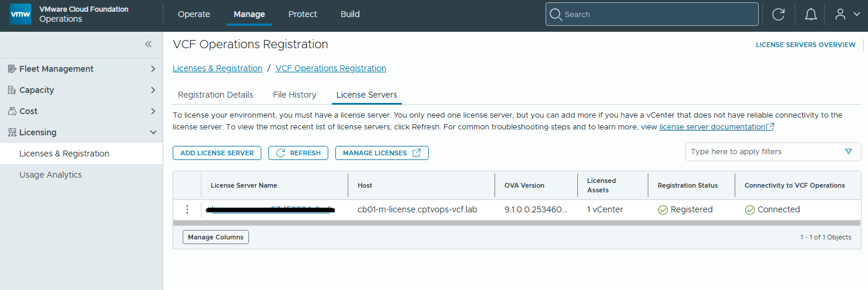This screenshot has width=868, height=290.
Task: Click the Fleet Management icon
Action: tap(12, 69)
